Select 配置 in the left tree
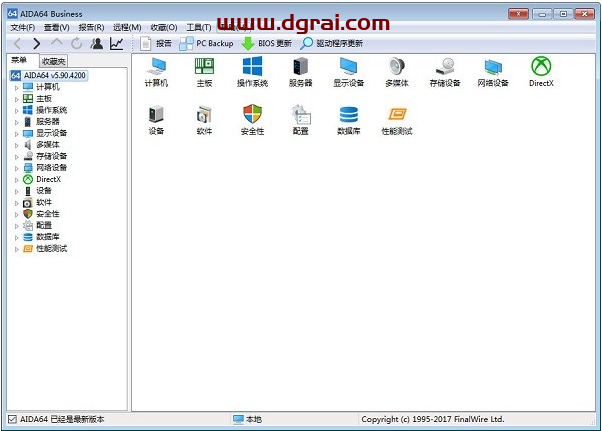 coord(44,225)
